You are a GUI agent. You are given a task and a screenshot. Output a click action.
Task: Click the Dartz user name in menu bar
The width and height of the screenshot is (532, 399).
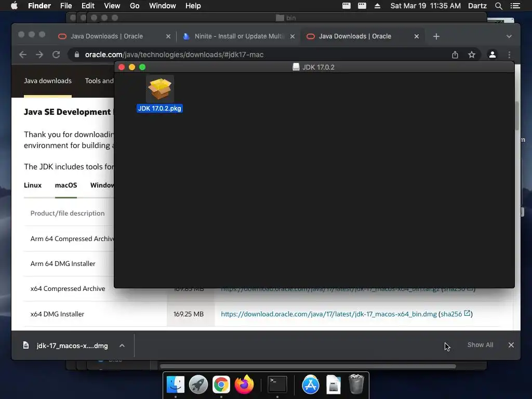(477, 6)
